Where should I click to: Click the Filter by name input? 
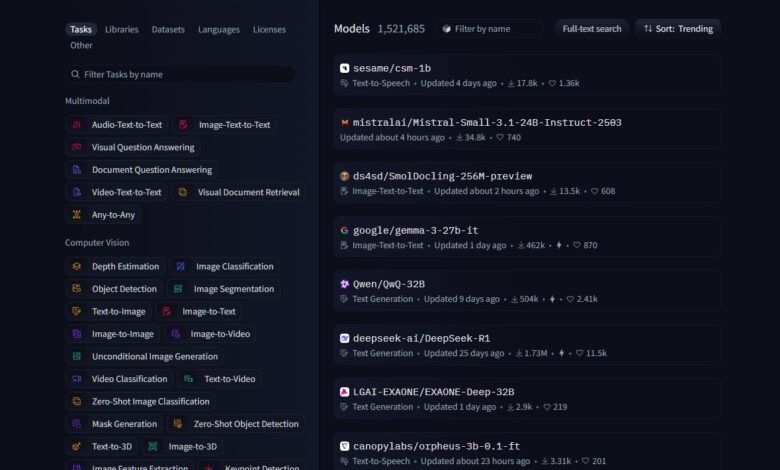point(490,29)
